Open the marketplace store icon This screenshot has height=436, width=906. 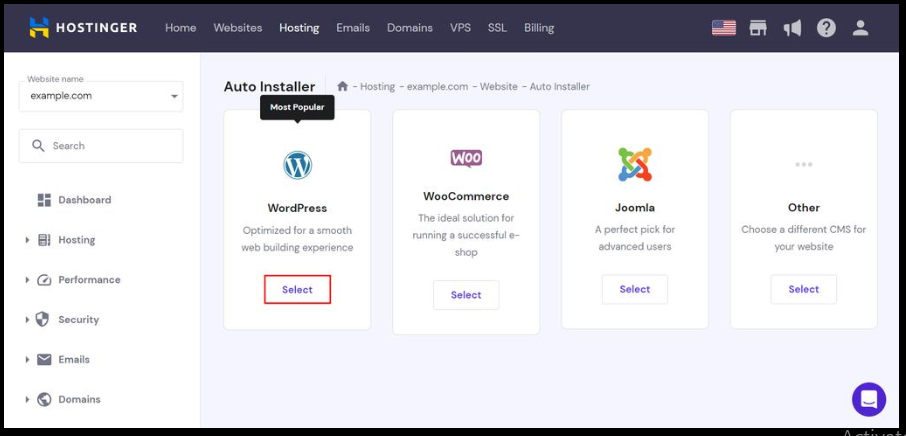[758, 28]
